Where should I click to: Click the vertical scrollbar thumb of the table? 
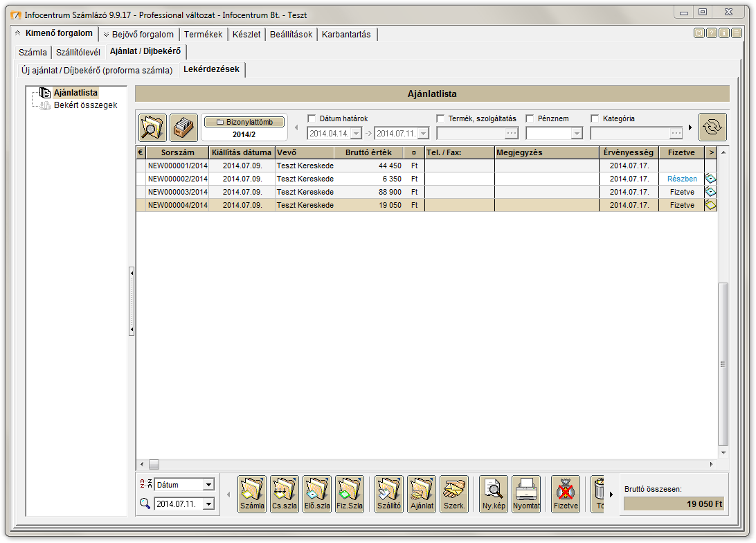point(723,364)
